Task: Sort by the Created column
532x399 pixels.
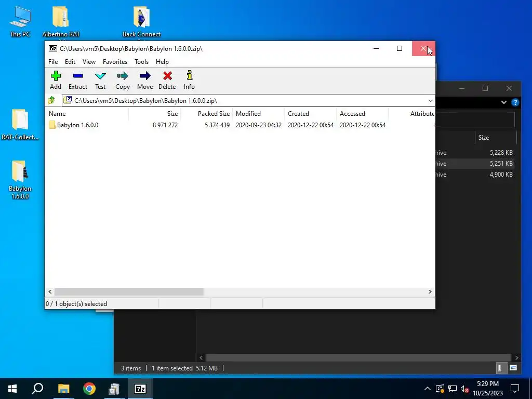Action: tap(311, 114)
